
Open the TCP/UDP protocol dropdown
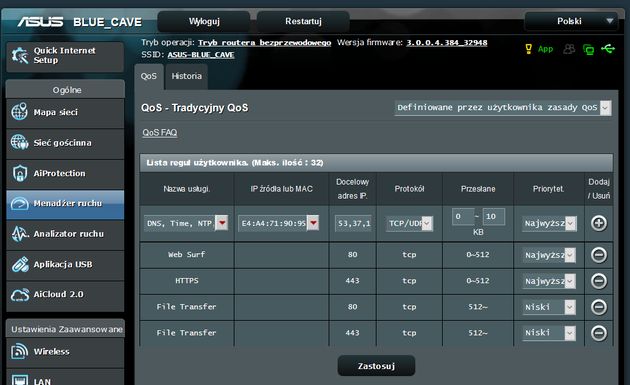pos(409,223)
